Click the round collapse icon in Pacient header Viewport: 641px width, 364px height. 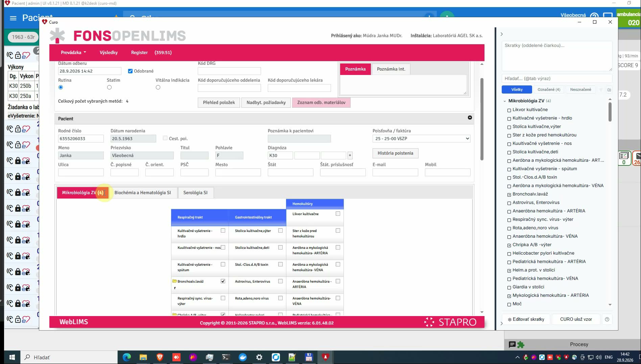470,118
